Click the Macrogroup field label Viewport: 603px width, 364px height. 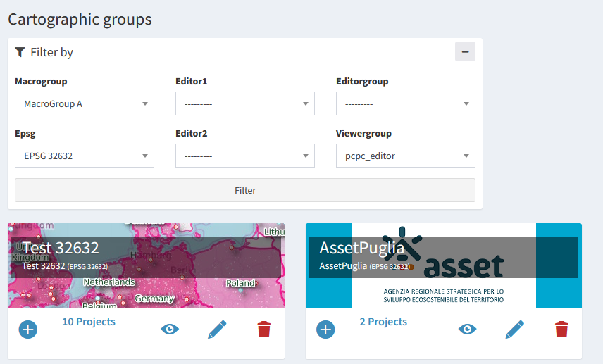coord(41,82)
